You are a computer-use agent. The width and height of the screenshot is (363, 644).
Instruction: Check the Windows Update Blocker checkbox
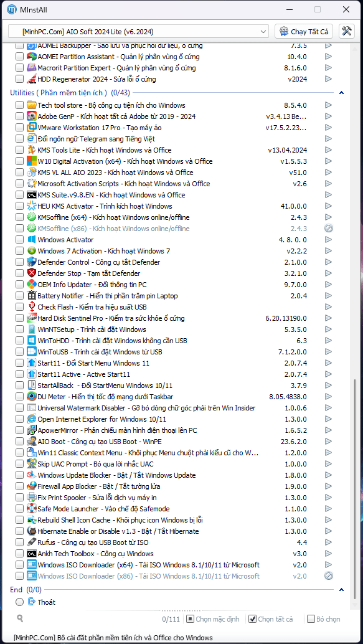[x=19, y=475]
